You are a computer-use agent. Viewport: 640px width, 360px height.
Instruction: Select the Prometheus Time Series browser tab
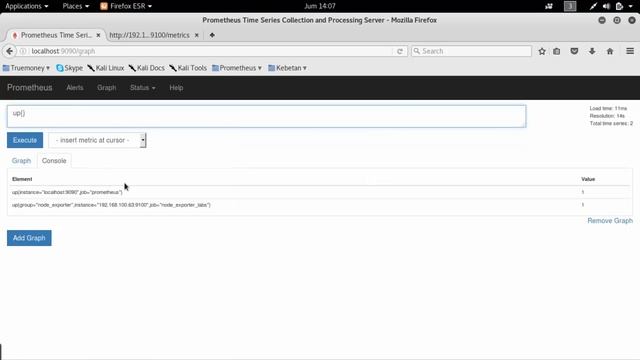(x=56, y=36)
